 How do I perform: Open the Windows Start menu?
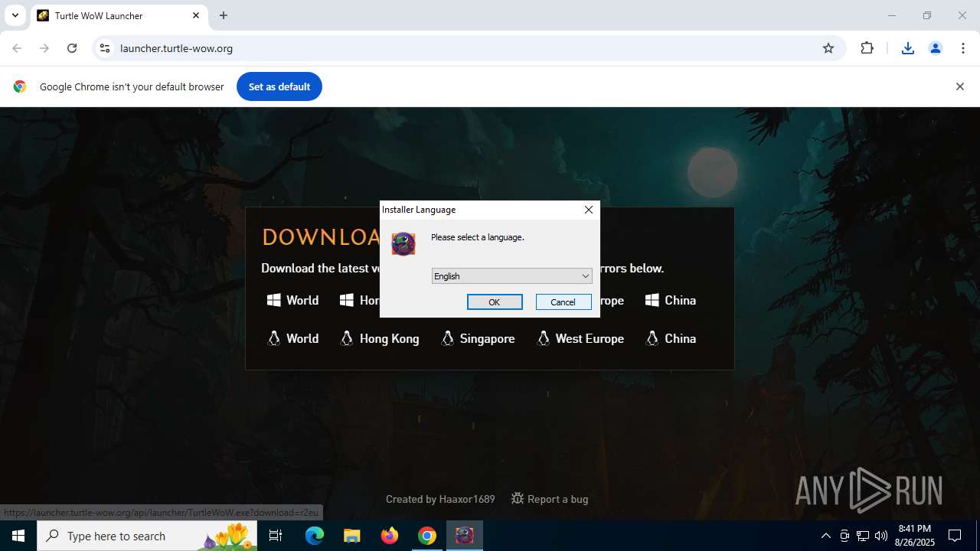point(18,536)
